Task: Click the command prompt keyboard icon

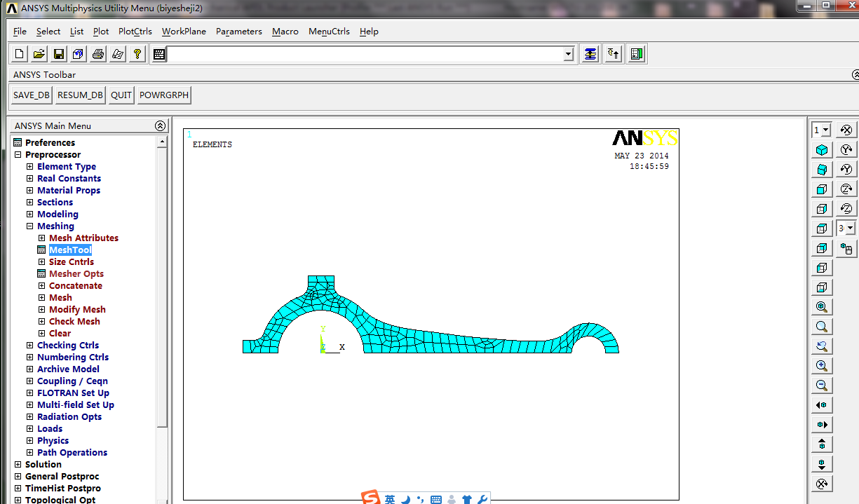Action: tap(159, 54)
